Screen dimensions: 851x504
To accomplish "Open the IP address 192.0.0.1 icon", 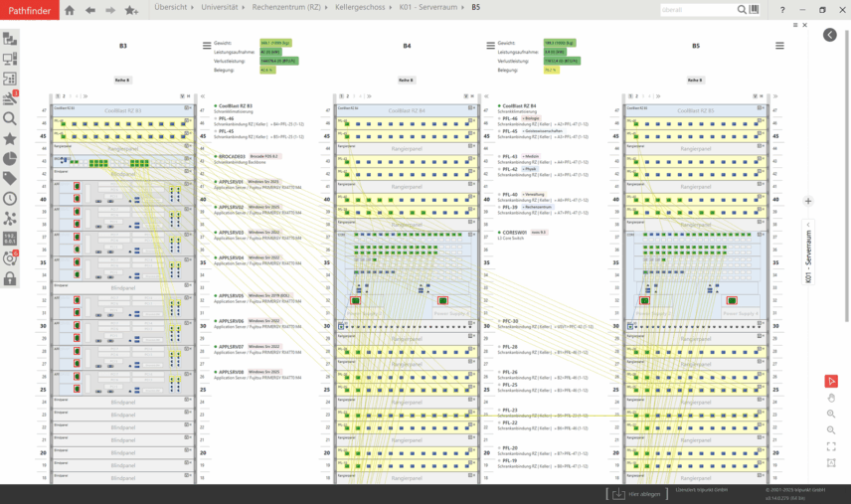I will click(10, 239).
